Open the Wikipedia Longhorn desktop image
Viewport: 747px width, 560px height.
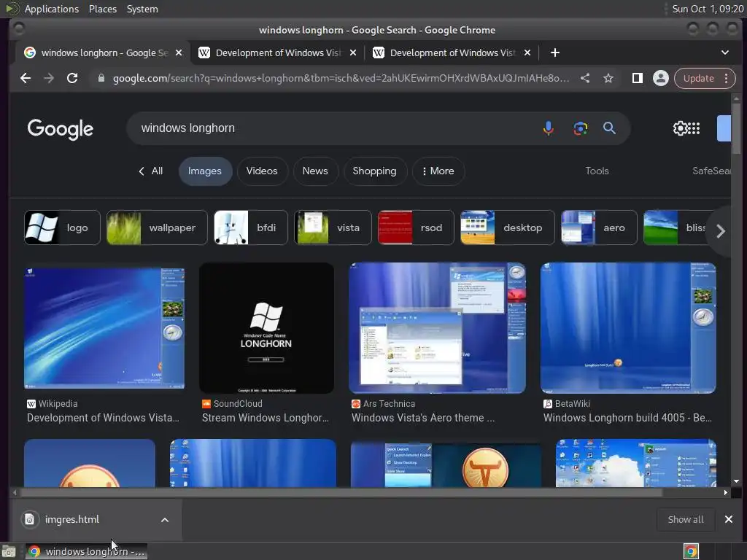[x=104, y=328]
